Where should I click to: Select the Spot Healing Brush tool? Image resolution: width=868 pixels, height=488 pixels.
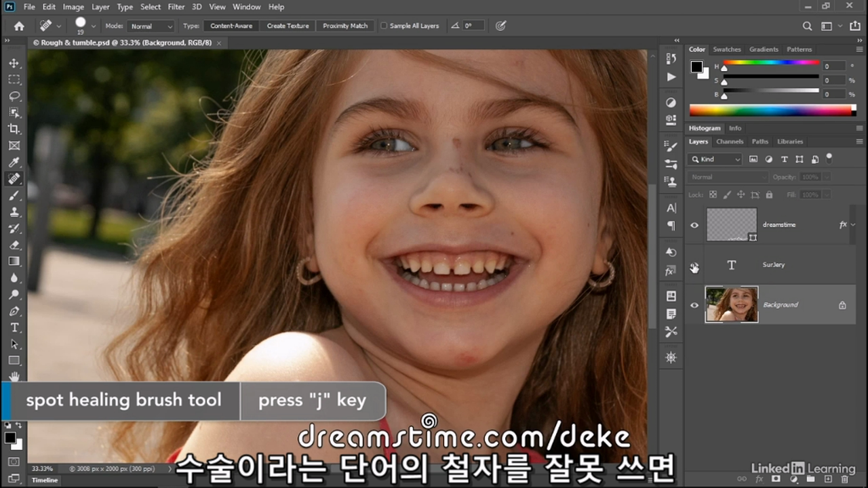pyautogui.click(x=14, y=179)
